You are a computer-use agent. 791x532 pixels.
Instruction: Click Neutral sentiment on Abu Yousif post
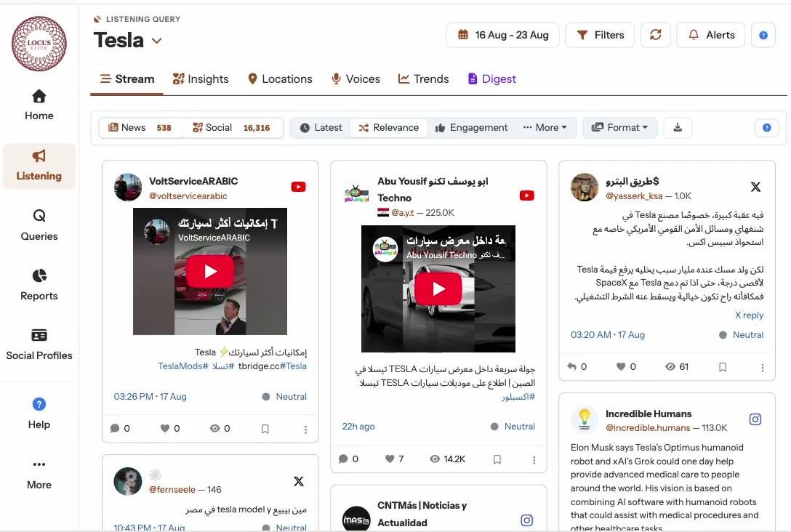(513, 426)
